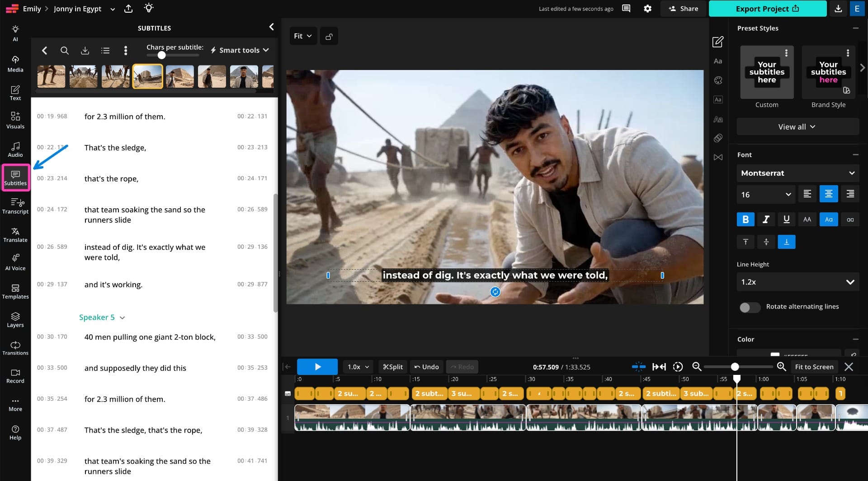Open the Help sidebar item
868x481 pixels.
(15, 432)
